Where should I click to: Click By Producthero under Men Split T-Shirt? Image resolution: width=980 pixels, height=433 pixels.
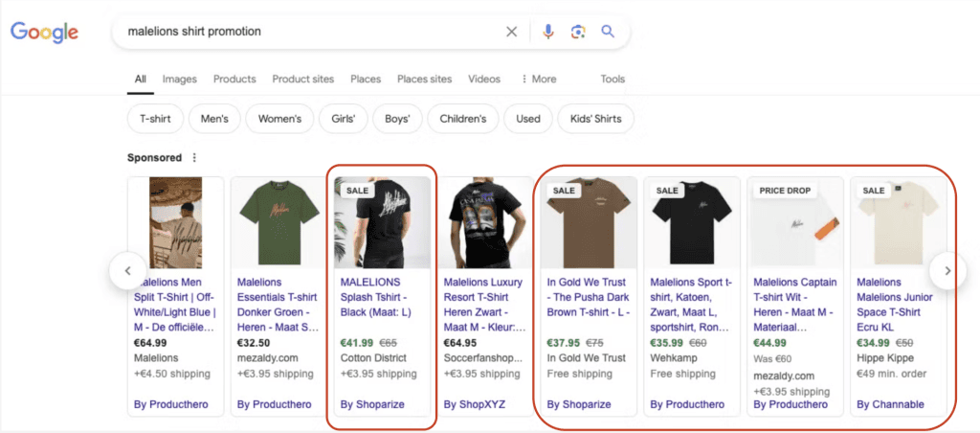click(x=170, y=404)
